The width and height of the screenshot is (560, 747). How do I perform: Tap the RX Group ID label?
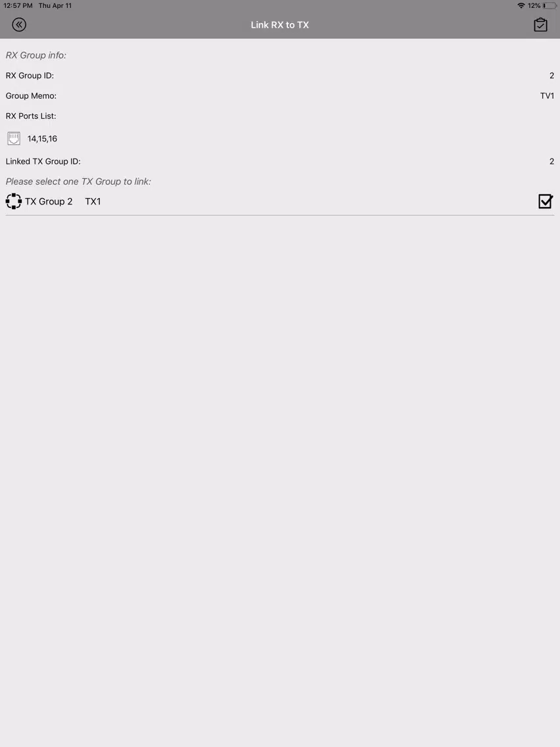click(x=30, y=76)
